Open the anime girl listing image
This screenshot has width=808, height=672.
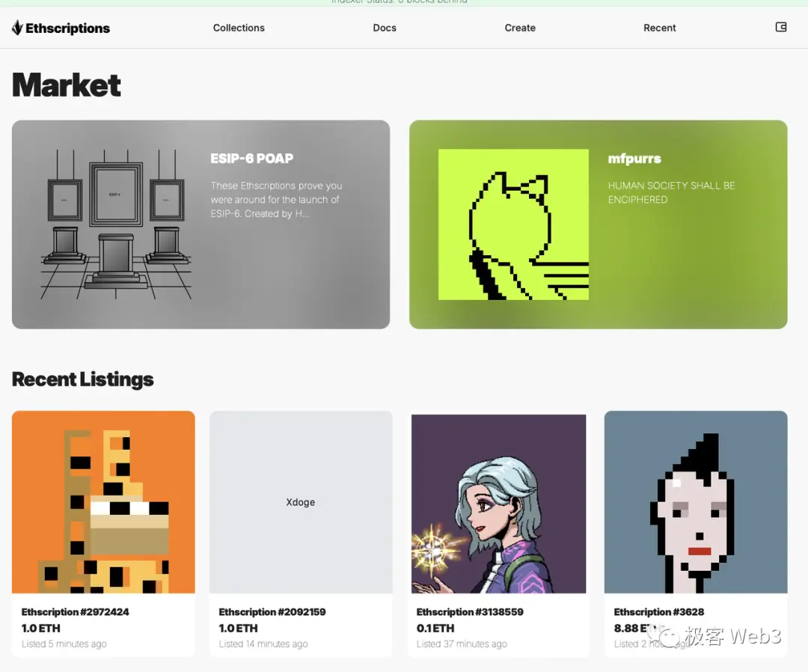coord(498,504)
